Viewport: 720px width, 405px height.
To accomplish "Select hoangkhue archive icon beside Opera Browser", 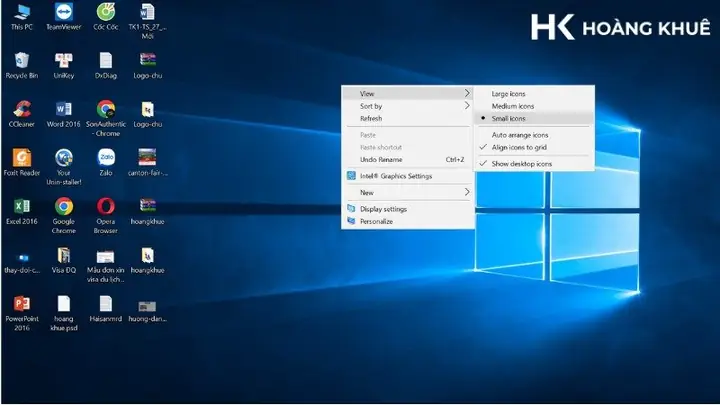I will [147, 212].
